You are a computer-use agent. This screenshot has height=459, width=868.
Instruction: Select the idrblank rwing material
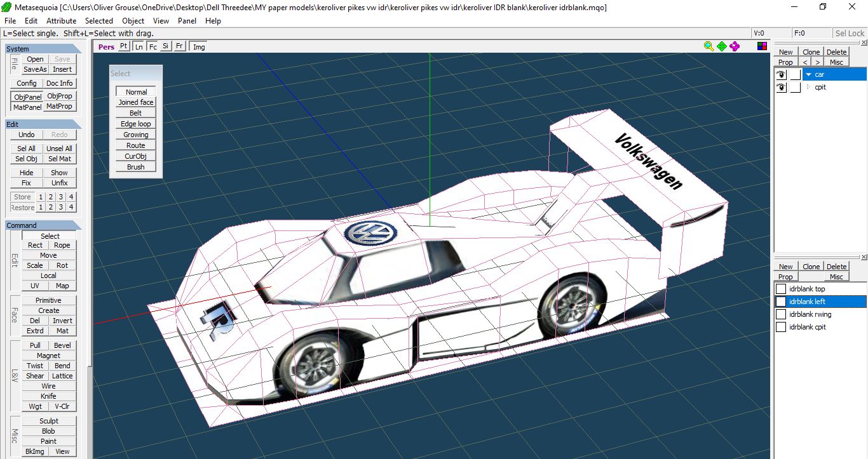810,314
